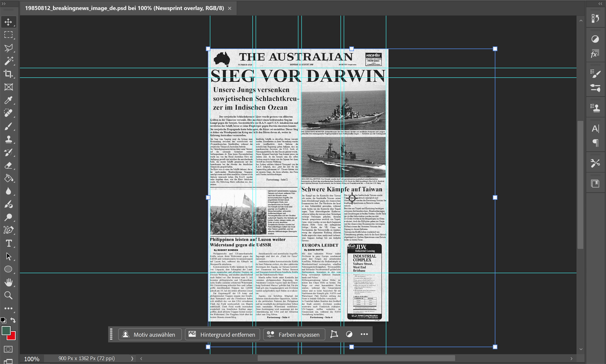This screenshot has height=364, width=606.
Task: Click the contextual bar drag handle
Action: (111, 334)
